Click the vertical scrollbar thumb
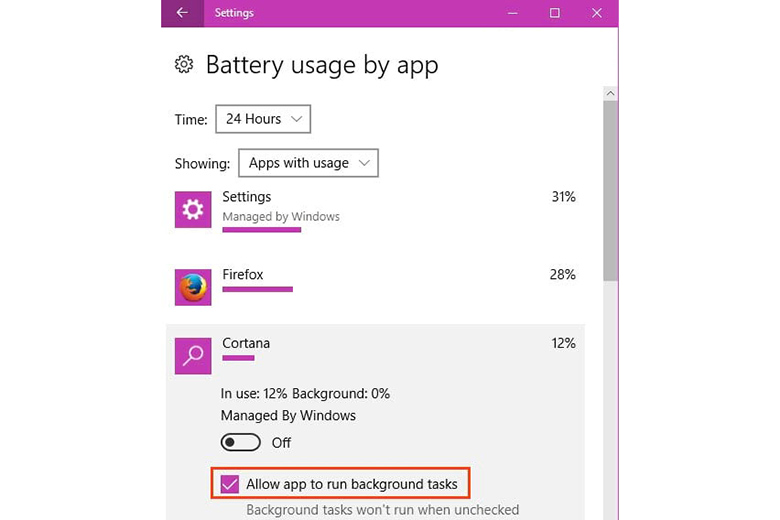Viewport: 780px width, 520px height. tap(610, 190)
